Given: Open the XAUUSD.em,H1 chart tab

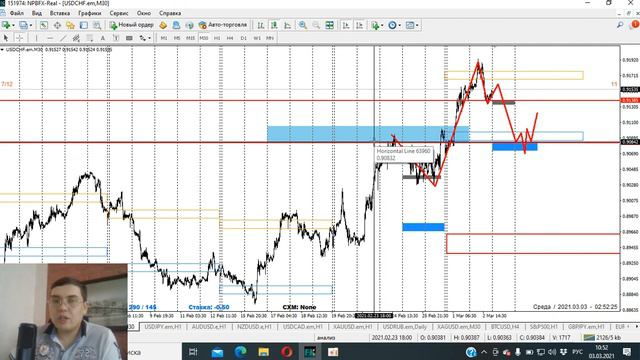Looking at the screenshot, I should 353,327.
